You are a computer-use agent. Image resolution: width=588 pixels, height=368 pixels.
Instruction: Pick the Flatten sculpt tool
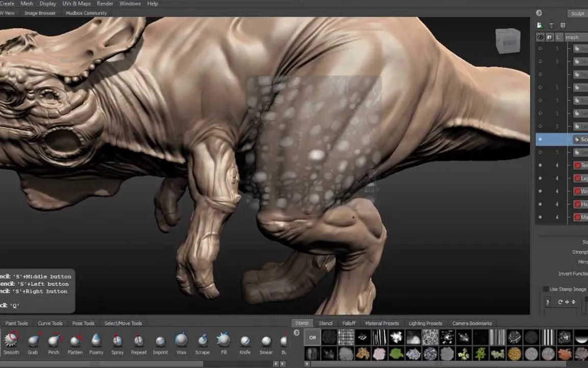tap(75, 341)
